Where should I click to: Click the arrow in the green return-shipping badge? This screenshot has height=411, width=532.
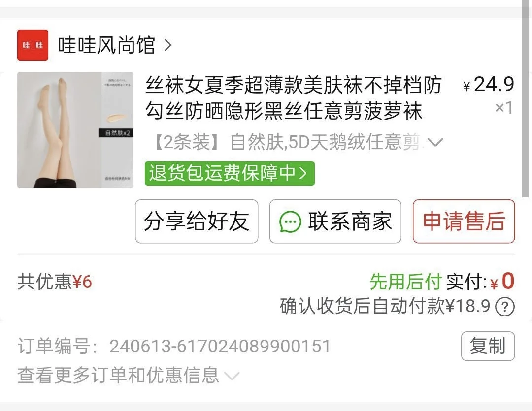(x=303, y=173)
